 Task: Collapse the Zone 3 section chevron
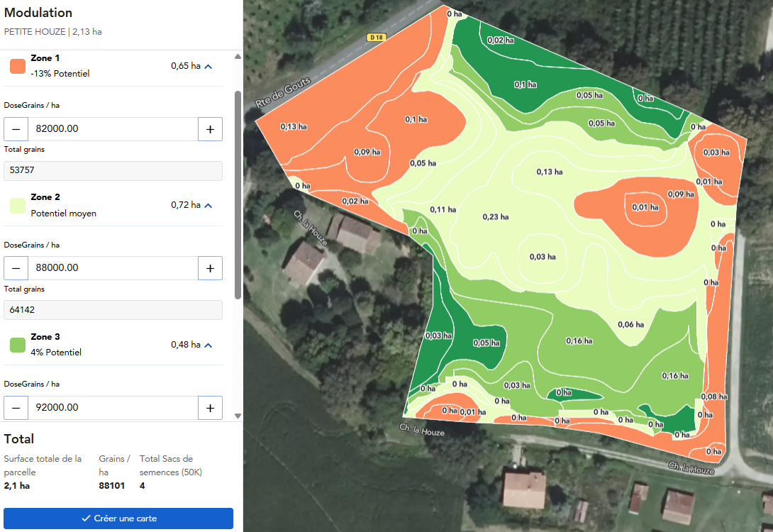pos(208,345)
